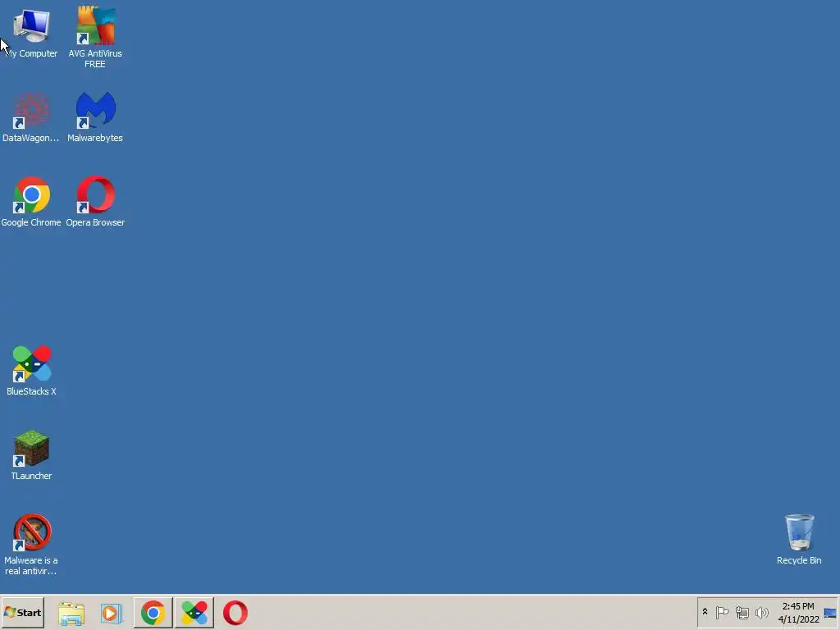Open the Start menu
840x630 pixels.
(22, 613)
